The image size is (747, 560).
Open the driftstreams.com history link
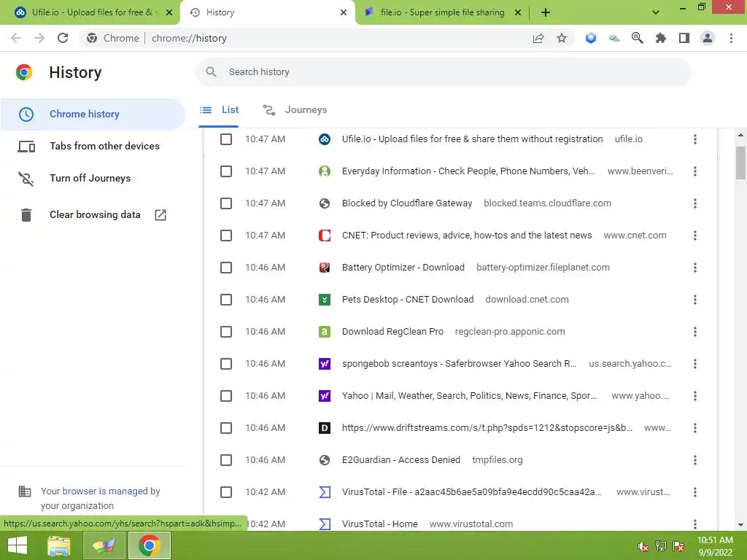[487, 427]
